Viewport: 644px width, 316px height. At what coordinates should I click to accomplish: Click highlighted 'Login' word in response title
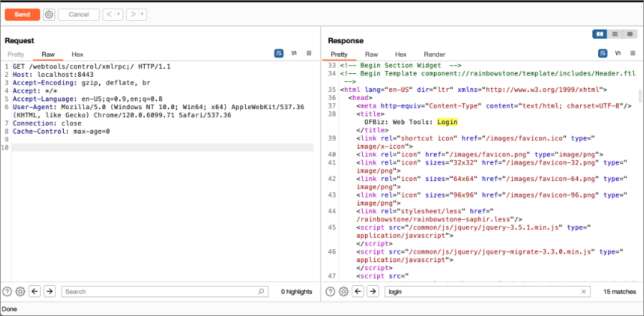448,122
